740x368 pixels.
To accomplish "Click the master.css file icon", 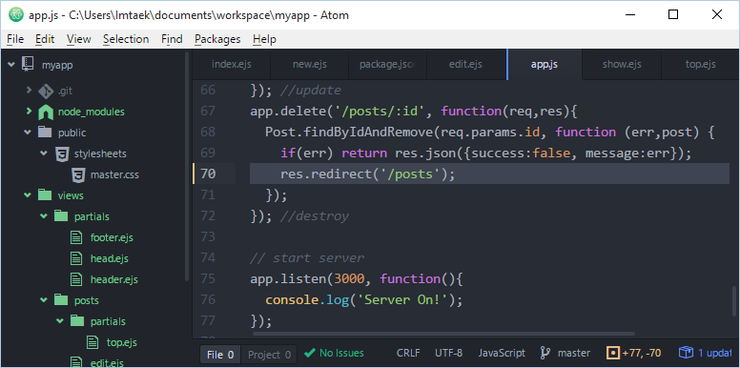I will coord(78,175).
